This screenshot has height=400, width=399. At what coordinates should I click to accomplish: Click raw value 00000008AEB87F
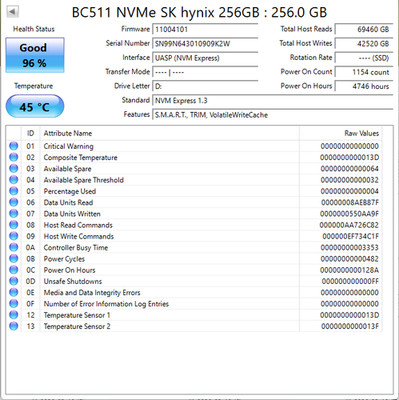pos(350,202)
